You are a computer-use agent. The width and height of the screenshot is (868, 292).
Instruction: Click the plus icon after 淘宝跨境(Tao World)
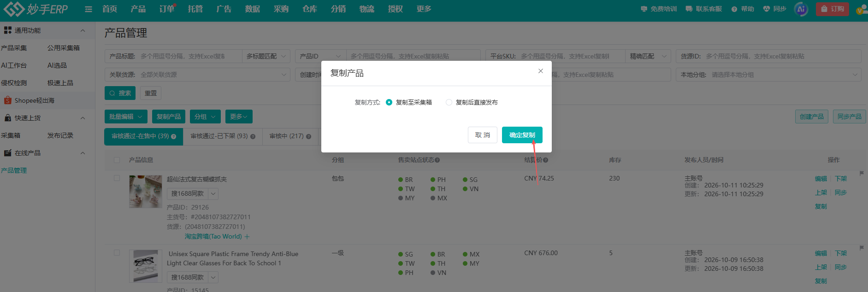(247, 237)
